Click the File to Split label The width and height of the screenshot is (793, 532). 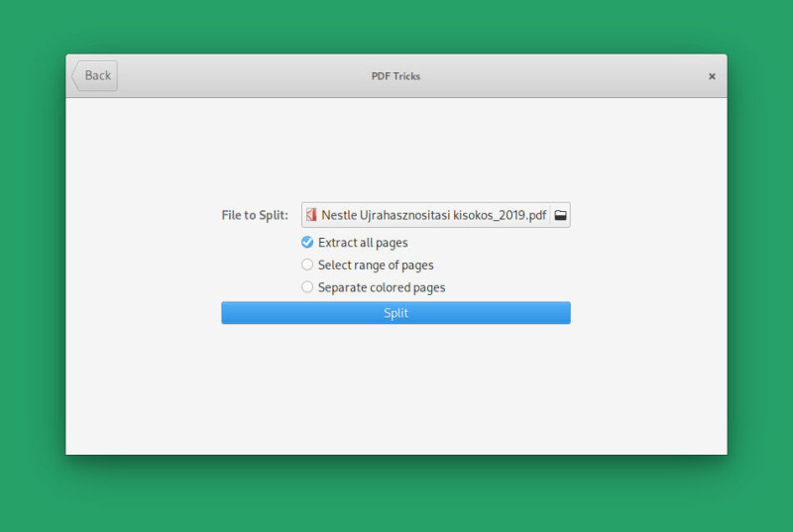pos(255,215)
